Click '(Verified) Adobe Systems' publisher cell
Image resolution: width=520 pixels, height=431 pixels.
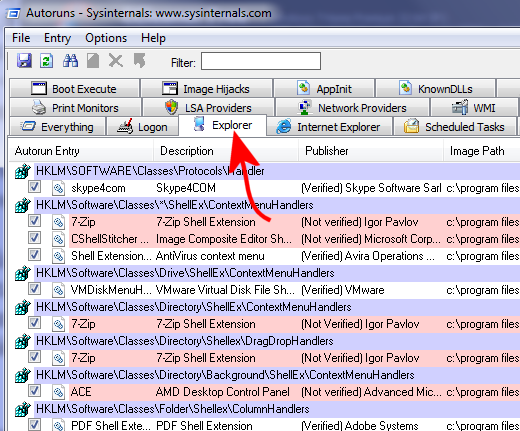point(360,426)
